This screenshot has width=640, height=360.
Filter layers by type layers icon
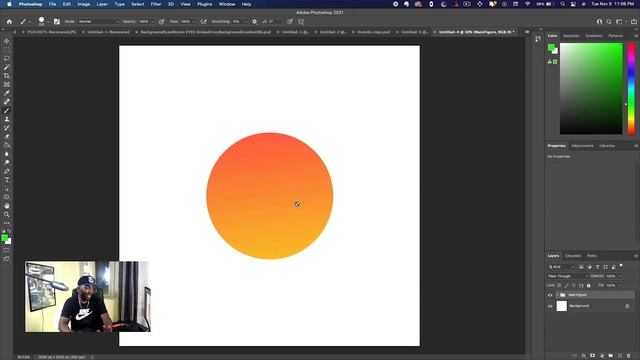pyautogui.click(x=598, y=267)
